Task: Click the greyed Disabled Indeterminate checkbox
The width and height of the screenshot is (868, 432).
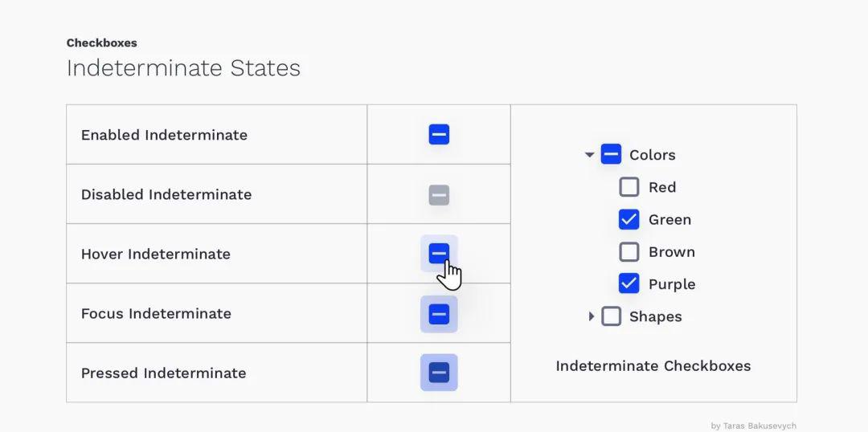Action: click(x=439, y=195)
